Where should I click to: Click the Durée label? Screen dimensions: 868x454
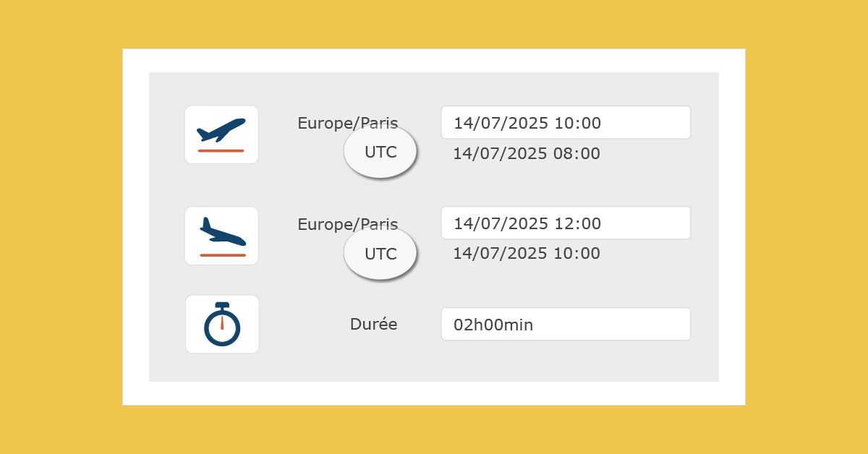(x=373, y=325)
